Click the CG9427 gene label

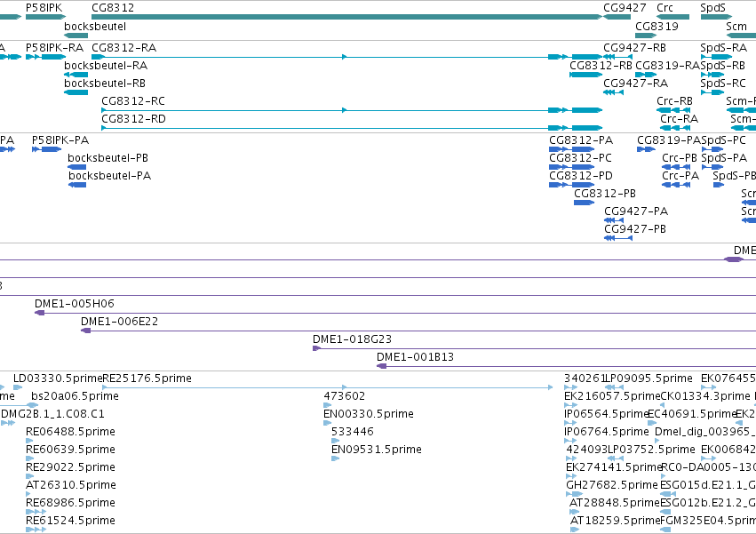[625, 8]
